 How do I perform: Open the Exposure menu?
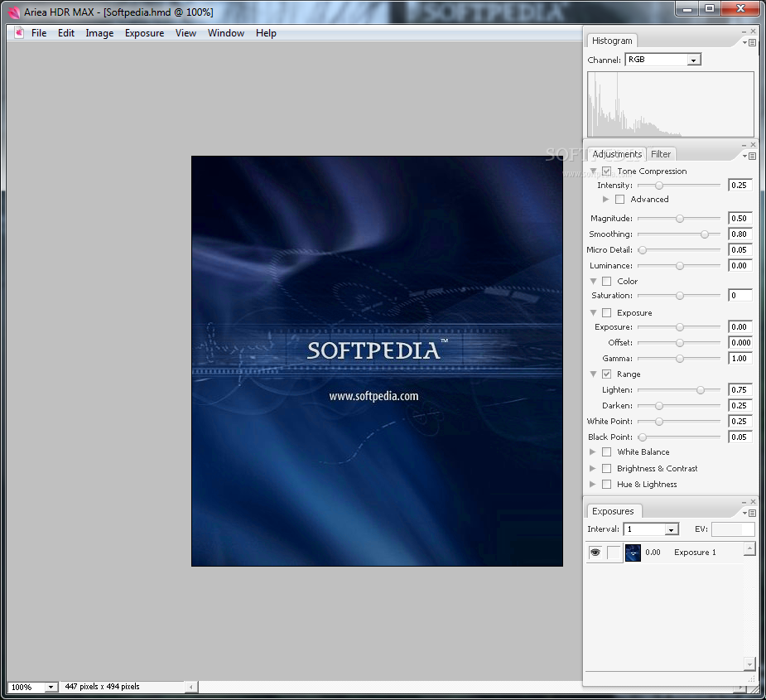(145, 33)
